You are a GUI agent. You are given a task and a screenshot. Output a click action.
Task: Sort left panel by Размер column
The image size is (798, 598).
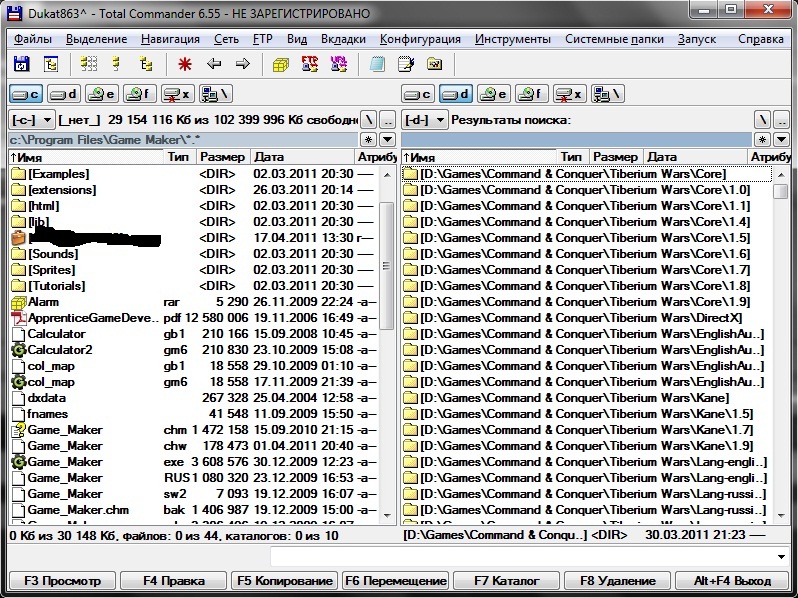(x=222, y=157)
